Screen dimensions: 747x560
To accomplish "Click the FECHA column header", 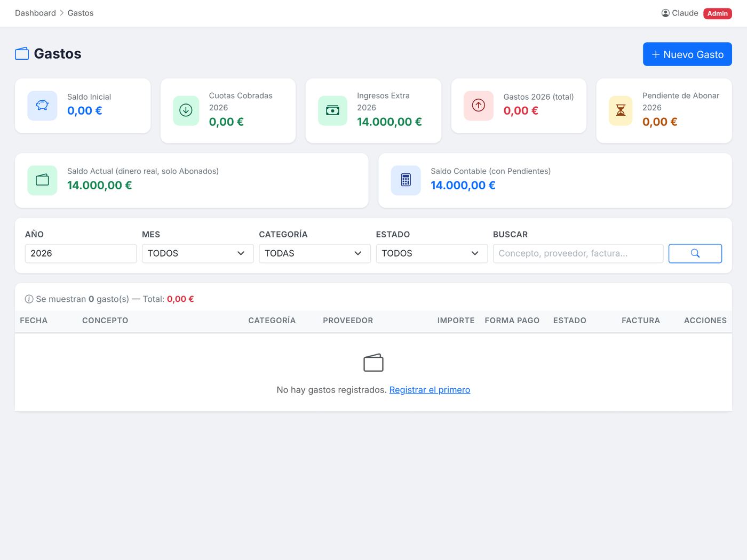I will point(34,321).
